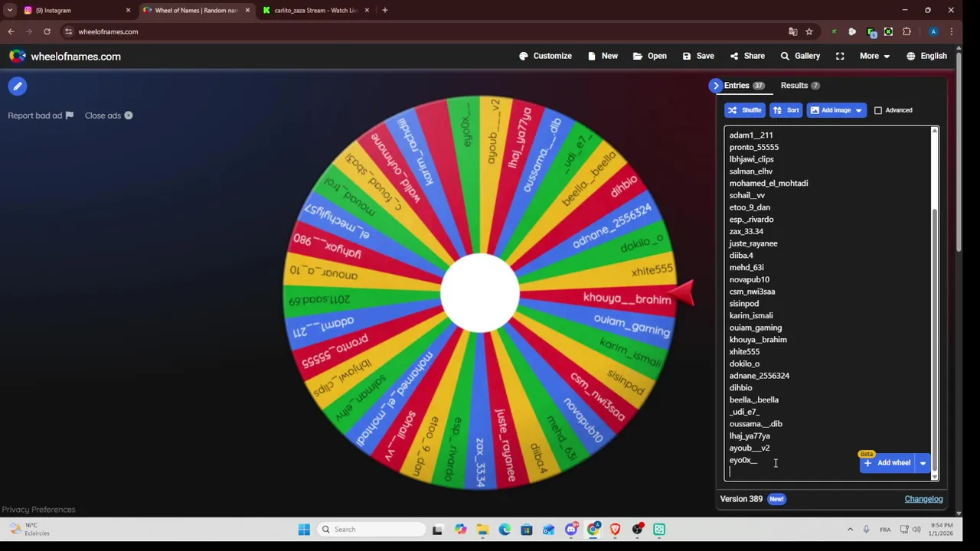Open the wheel Gallery
Screen dimensions: 980x551
pos(800,56)
